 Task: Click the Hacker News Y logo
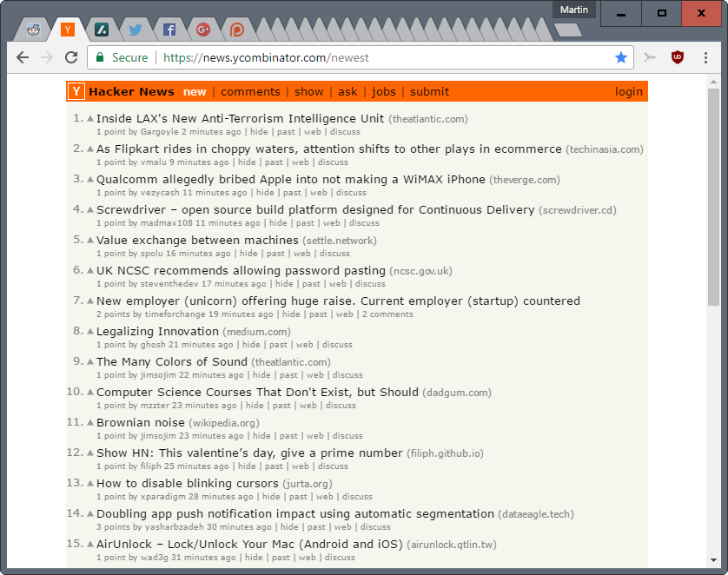[x=76, y=91]
